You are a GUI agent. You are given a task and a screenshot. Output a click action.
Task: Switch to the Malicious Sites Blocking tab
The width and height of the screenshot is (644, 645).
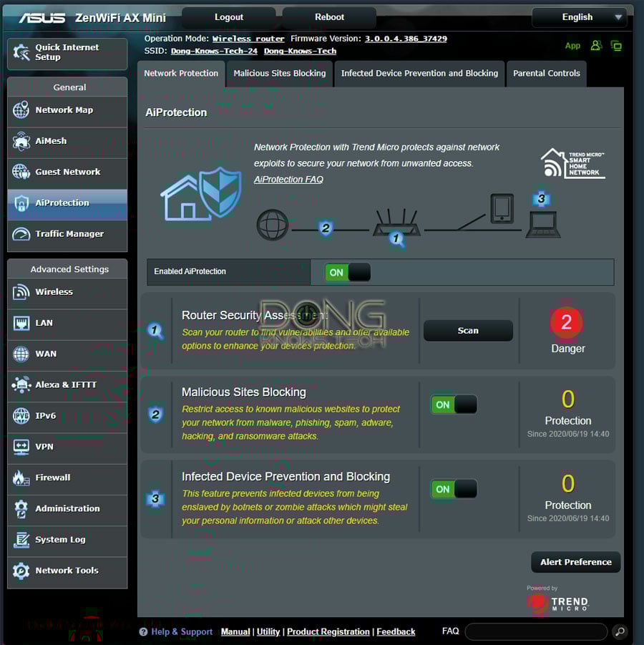click(280, 74)
